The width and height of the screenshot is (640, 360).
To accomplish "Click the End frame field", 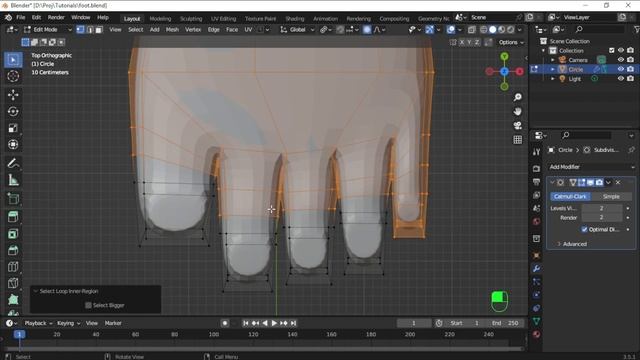I will click(505, 323).
